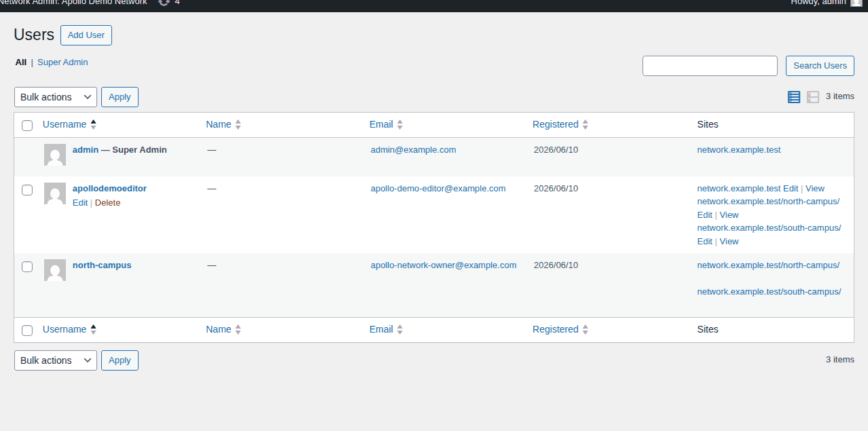Focus the user search input field
Image resolution: width=868 pixels, height=431 pixels.
tap(710, 66)
